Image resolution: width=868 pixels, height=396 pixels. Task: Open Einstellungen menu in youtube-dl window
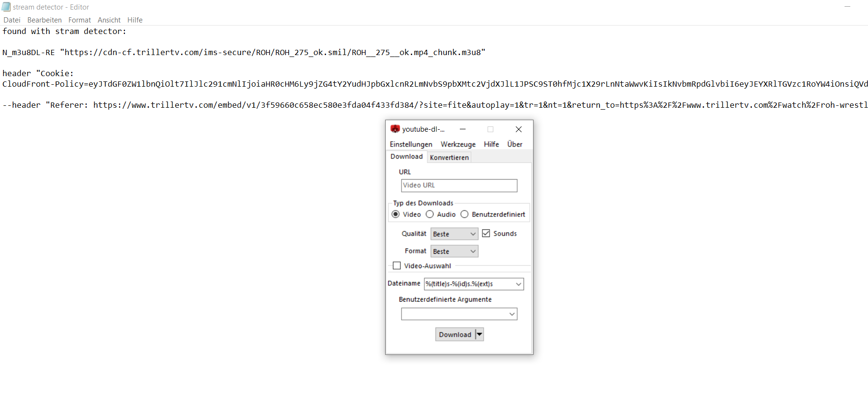coord(411,144)
